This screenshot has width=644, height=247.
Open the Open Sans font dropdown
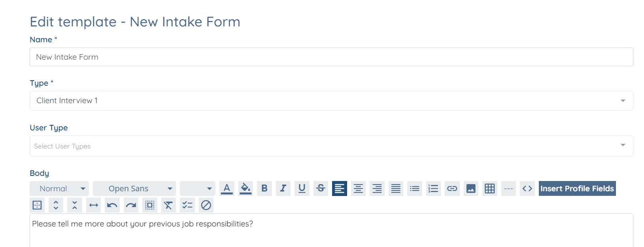tap(134, 189)
